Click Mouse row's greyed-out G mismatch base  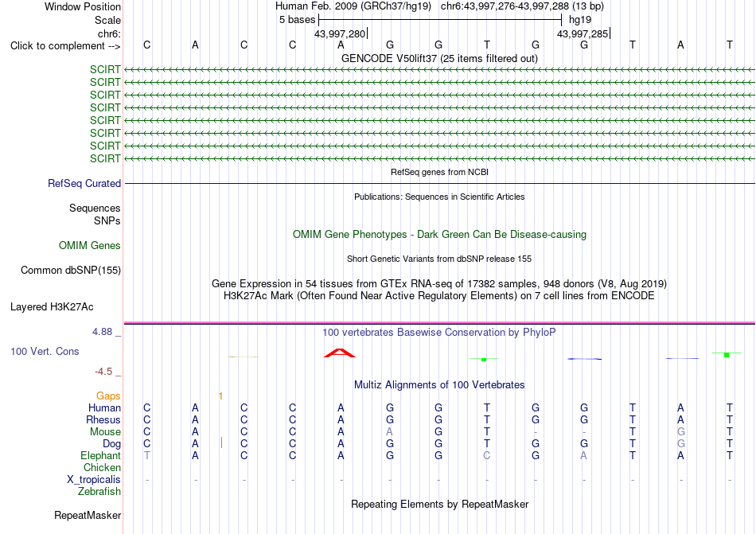point(680,432)
